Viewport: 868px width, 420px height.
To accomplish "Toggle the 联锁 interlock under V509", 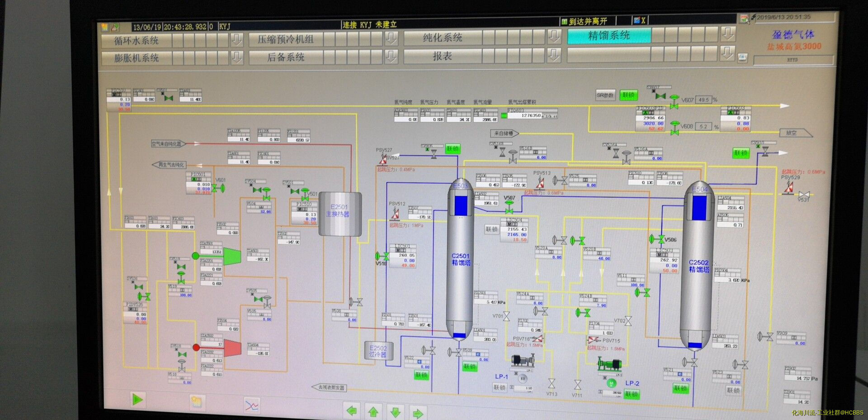I will (470, 366).
